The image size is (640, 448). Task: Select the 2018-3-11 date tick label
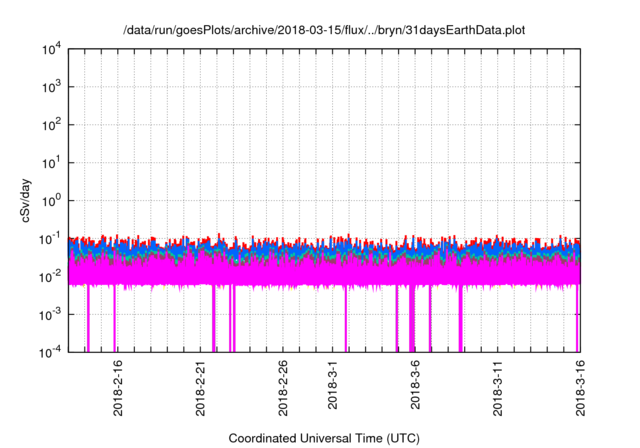point(497,388)
